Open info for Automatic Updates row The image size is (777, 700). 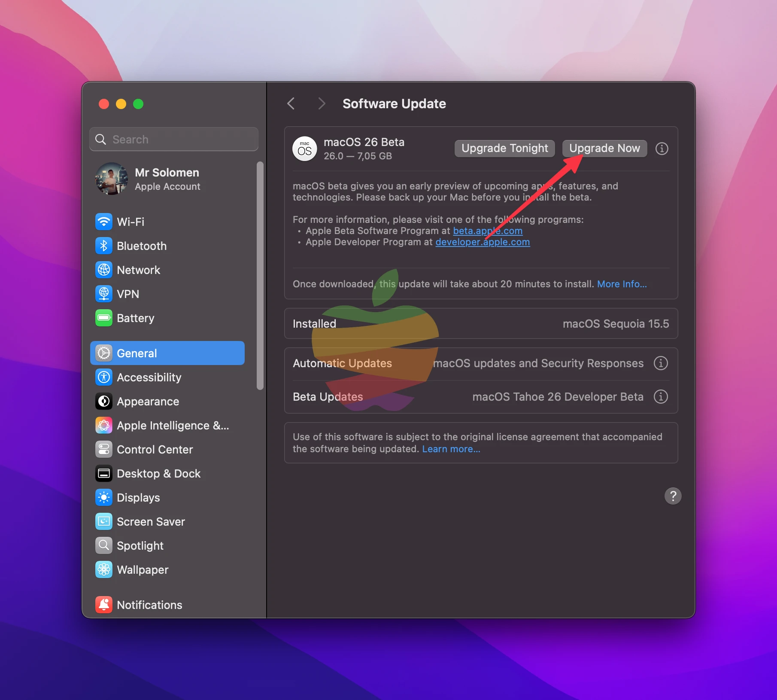tap(661, 363)
